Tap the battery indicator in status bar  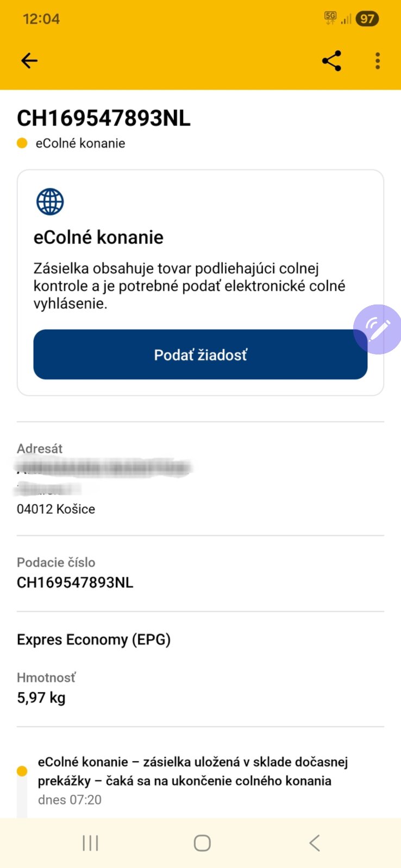367,19
